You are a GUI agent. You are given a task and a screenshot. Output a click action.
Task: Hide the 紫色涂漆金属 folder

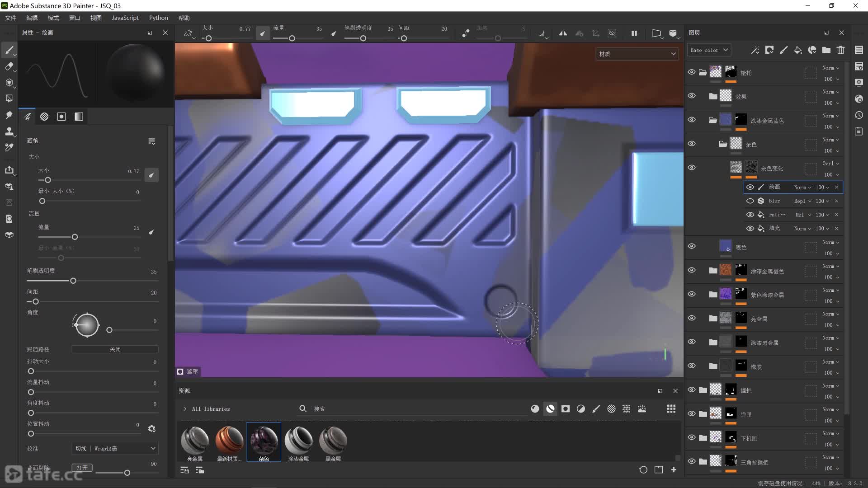(692, 294)
